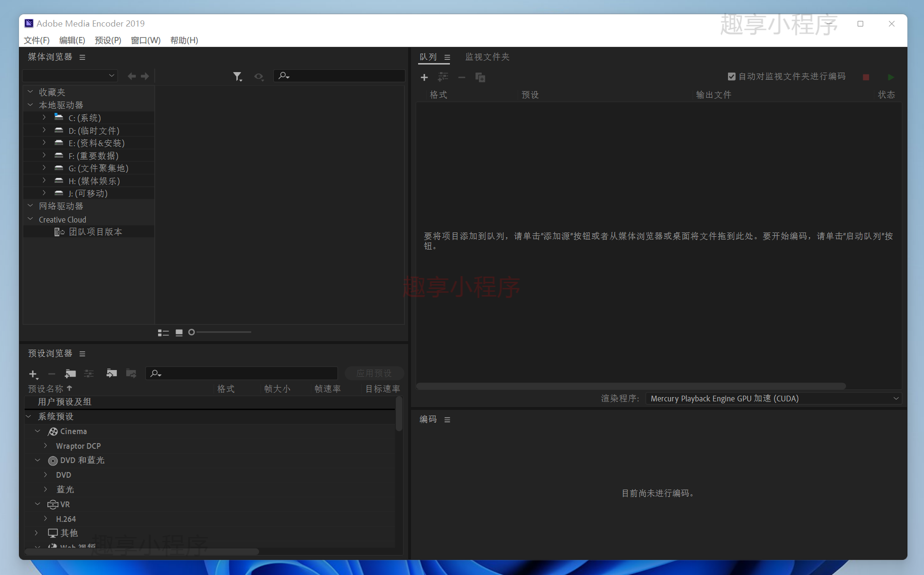Open the 帮助(H) menu
The height and width of the screenshot is (575, 924).
(x=184, y=40)
